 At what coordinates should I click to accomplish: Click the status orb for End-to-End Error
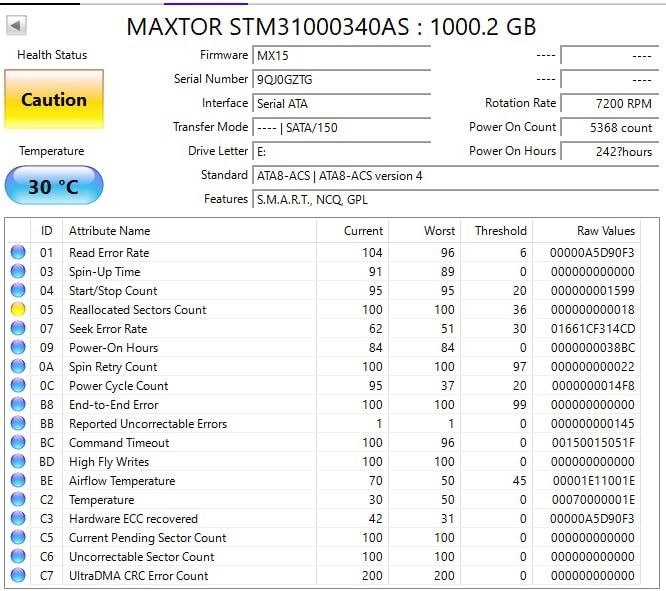pyautogui.click(x=18, y=404)
